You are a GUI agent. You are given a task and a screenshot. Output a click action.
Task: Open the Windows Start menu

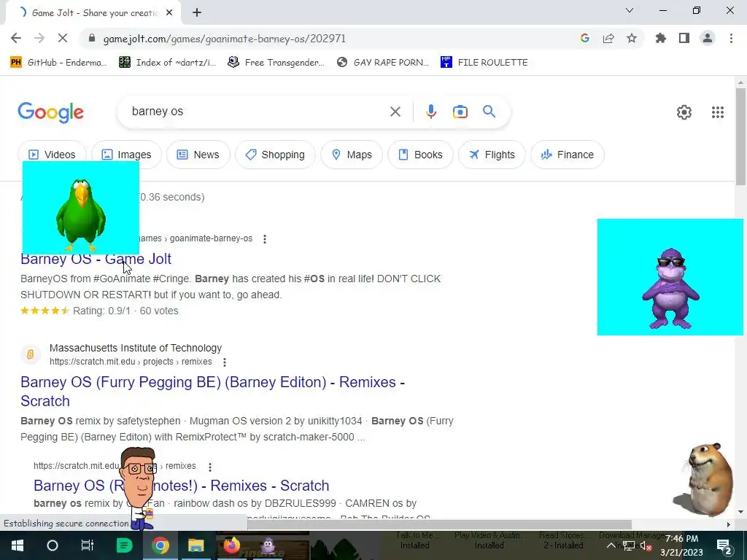click(18, 545)
